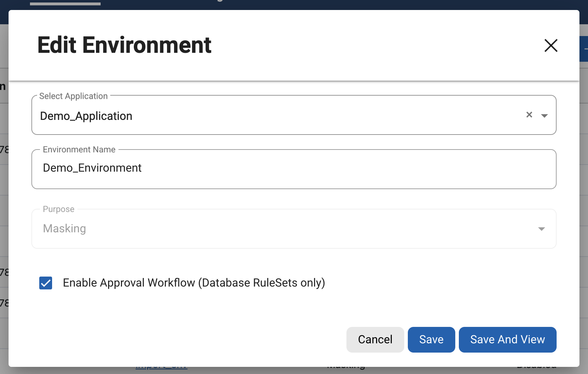Click the partially hidden blue link below dialog
Image resolution: width=588 pixels, height=374 pixels.
(161, 368)
